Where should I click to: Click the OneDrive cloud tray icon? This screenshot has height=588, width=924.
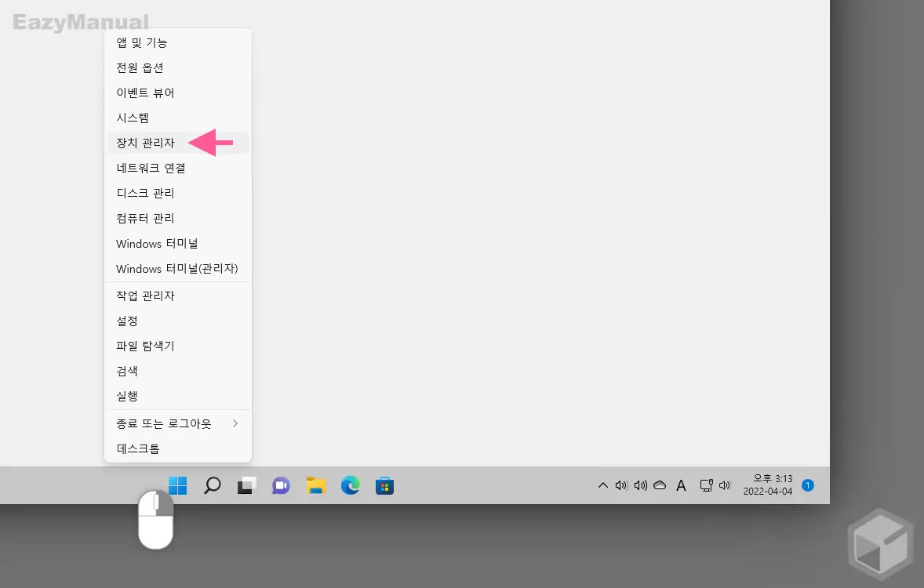660,485
